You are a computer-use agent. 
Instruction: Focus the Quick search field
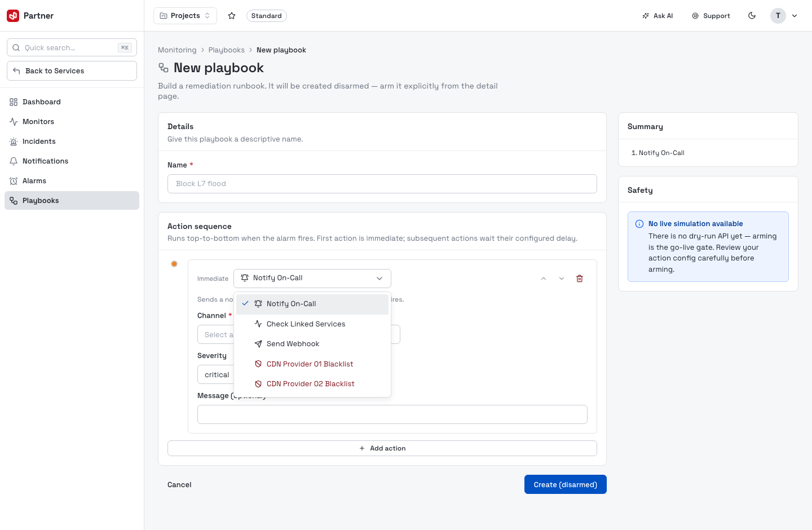point(72,47)
